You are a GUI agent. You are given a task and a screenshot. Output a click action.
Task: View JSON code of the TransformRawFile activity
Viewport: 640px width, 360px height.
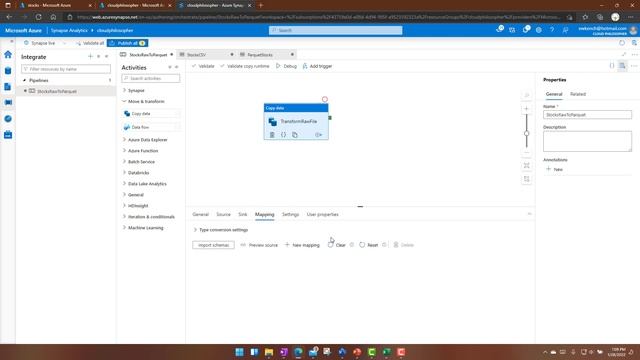point(283,135)
